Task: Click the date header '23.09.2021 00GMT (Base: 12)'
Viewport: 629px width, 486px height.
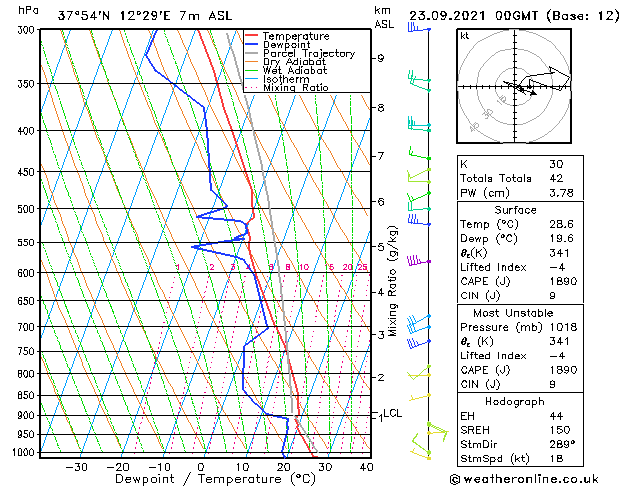Action: click(x=514, y=16)
